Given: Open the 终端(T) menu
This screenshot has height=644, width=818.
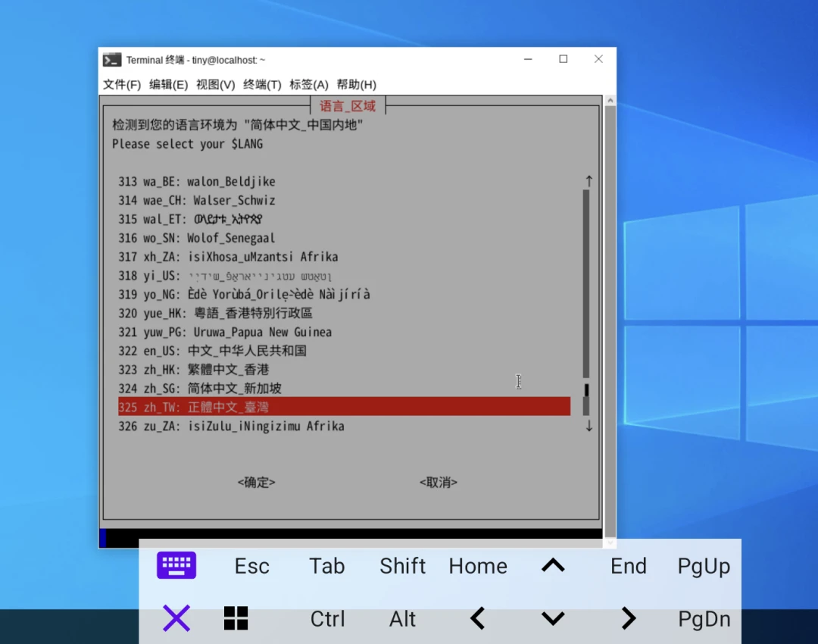Looking at the screenshot, I should [262, 84].
